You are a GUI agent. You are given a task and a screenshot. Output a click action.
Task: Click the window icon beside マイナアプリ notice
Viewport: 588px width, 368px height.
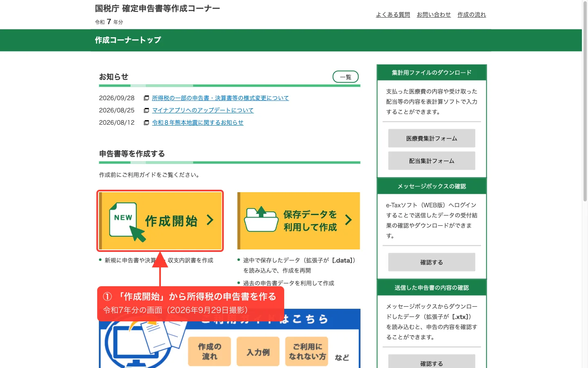coord(146,110)
